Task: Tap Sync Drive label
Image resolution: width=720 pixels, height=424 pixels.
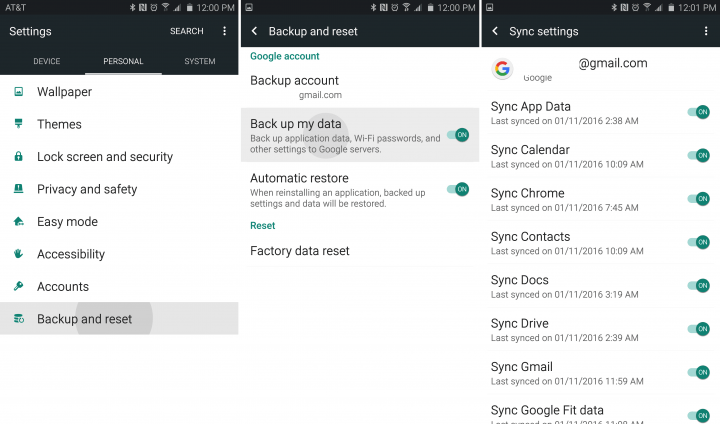Action: coord(519,323)
